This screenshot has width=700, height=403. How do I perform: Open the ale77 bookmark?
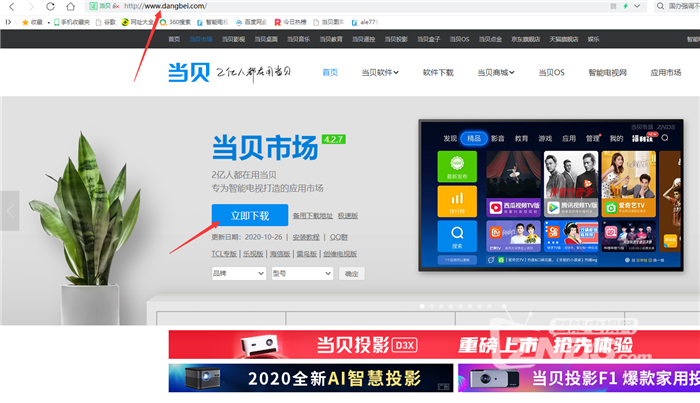point(365,22)
